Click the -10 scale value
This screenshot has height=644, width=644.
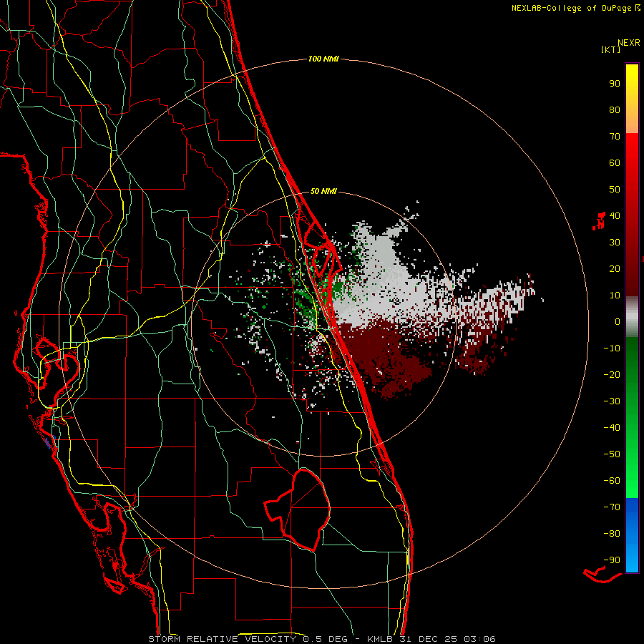click(x=612, y=348)
